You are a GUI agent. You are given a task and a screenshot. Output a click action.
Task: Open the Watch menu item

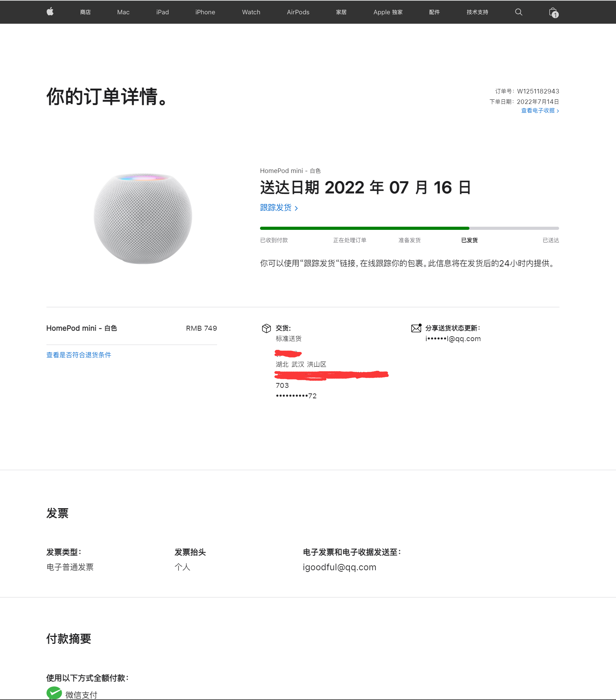(x=251, y=12)
